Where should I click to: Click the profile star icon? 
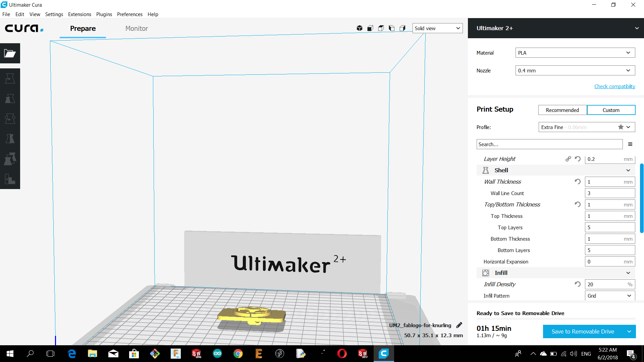pos(621,127)
